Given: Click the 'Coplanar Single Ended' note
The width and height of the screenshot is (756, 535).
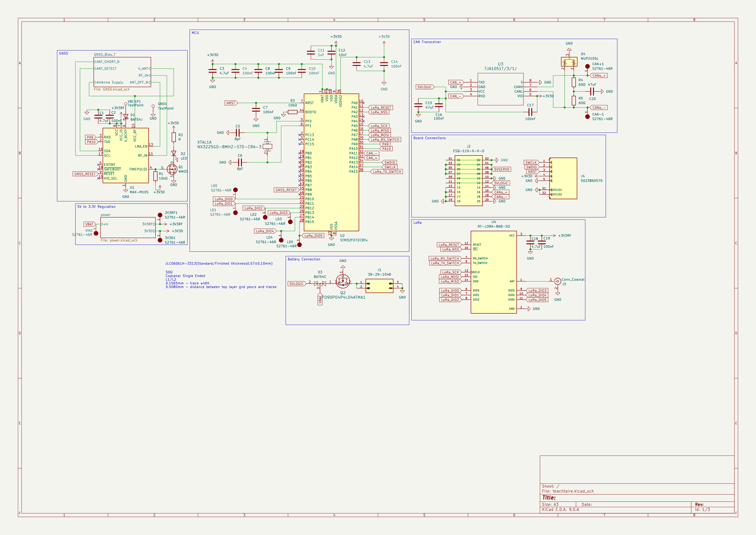Looking at the screenshot, I should coord(185,276).
